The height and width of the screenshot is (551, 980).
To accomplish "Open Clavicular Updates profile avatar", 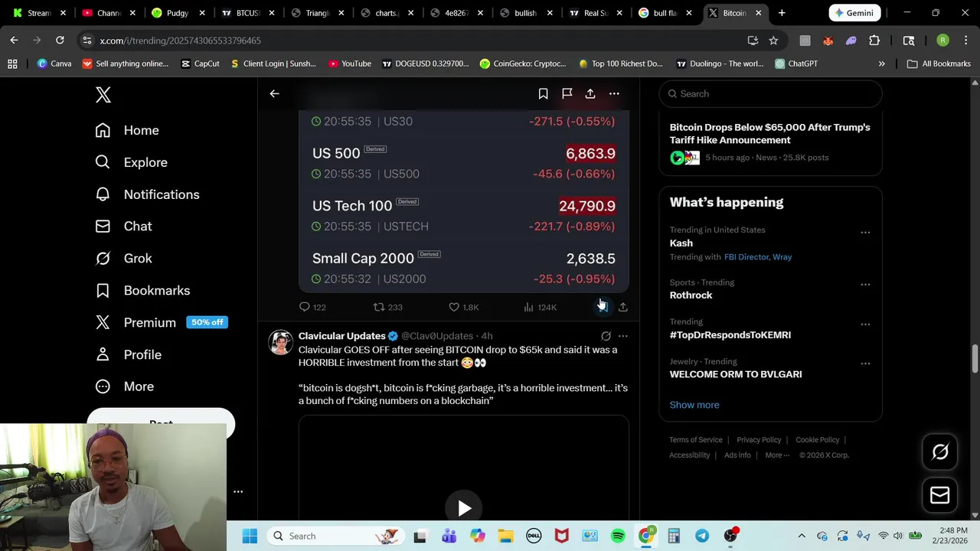I will (280, 342).
